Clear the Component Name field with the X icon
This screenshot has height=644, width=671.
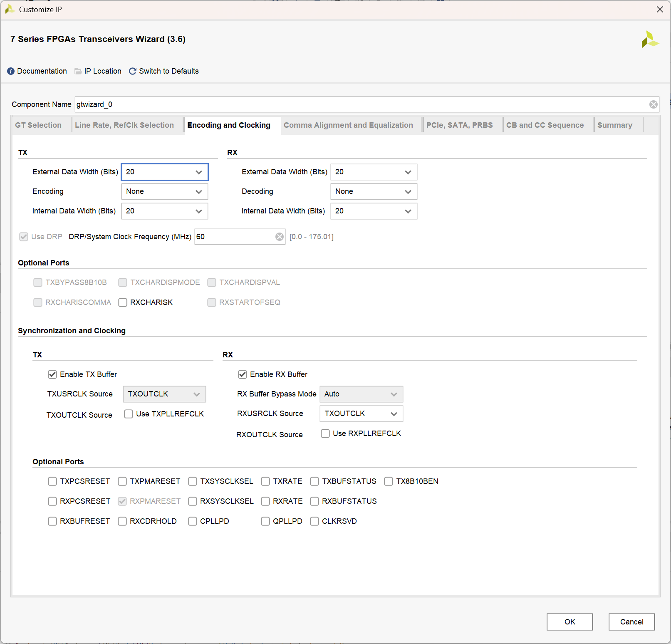click(x=654, y=104)
